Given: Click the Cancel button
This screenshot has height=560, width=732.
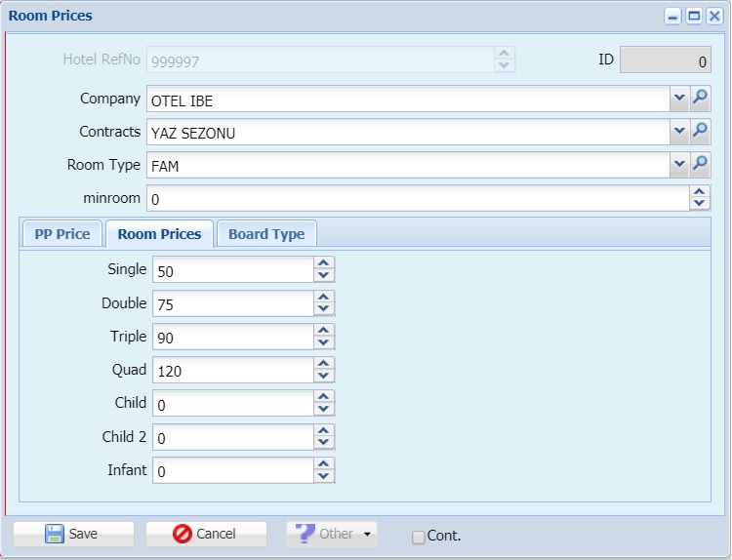Looking at the screenshot, I should coord(206,534).
